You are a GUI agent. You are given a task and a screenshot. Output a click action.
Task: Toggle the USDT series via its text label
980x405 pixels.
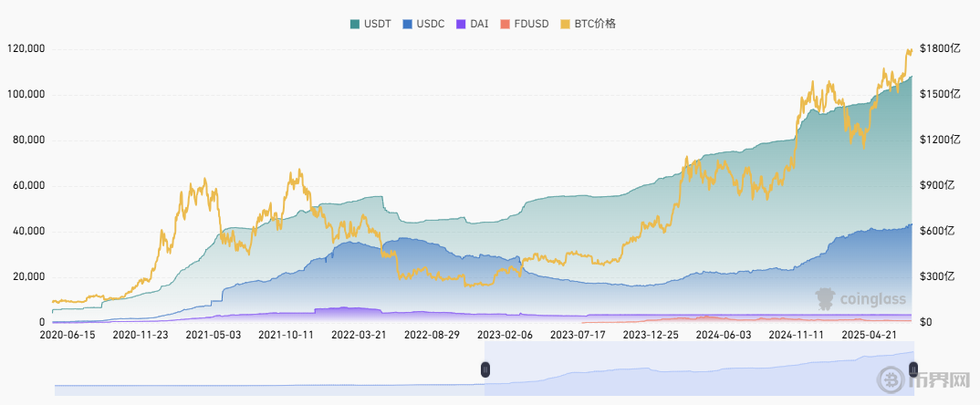coord(379,24)
